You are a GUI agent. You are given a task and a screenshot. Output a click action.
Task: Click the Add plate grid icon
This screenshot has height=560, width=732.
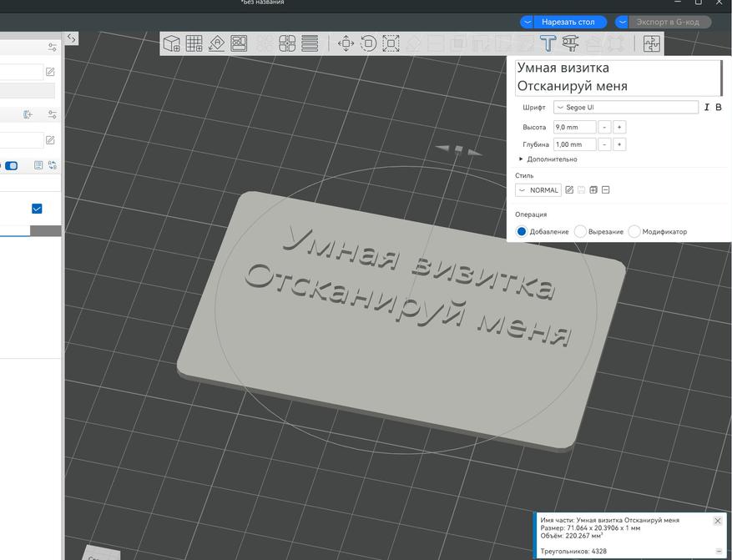(x=194, y=43)
